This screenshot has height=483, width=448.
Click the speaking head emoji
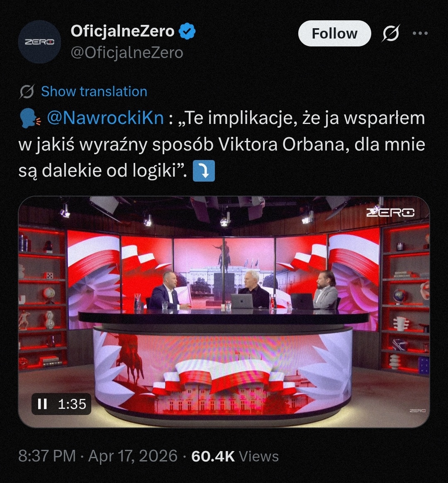[x=29, y=119]
